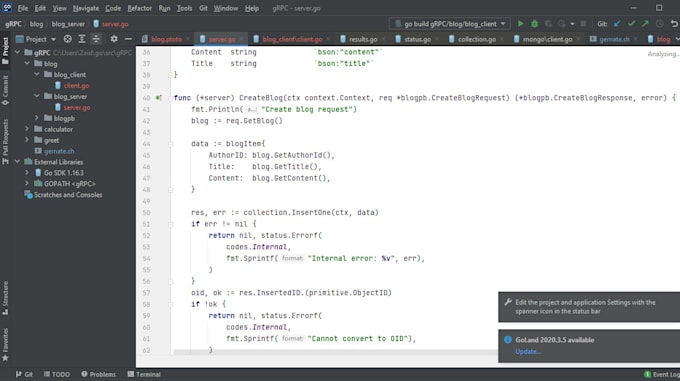Open the more run actions dropdown arrow
This screenshot has height=381, width=680.
pyautogui.click(x=572, y=24)
